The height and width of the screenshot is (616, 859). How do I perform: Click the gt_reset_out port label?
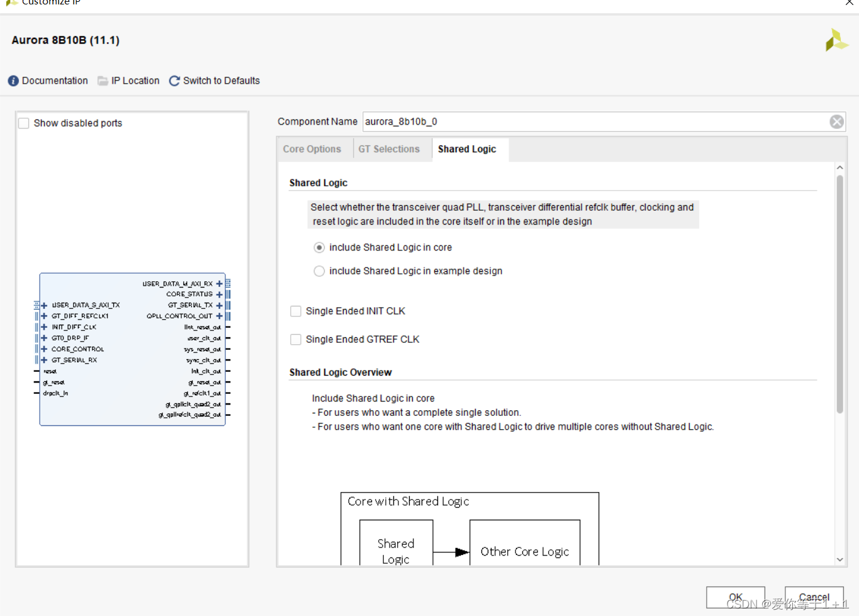pos(205,383)
